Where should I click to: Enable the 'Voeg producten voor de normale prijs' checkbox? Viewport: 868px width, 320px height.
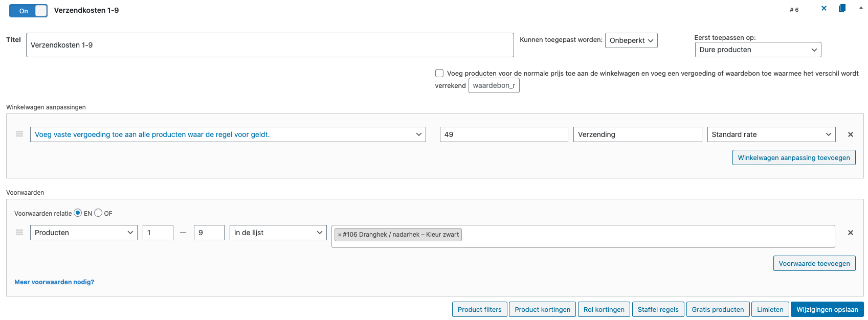click(439, 73)
